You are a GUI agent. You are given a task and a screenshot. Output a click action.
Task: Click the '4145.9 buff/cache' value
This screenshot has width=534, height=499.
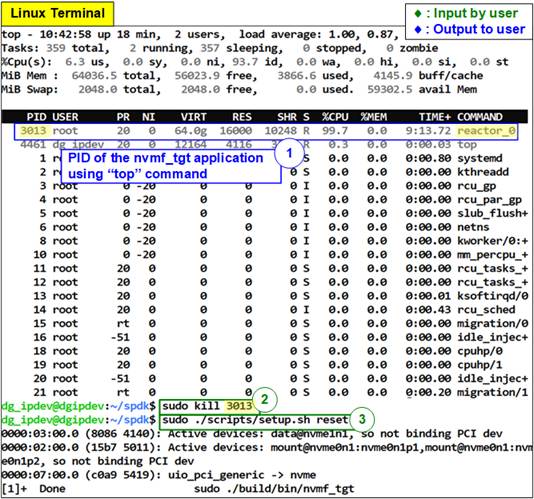tap(428, 76)
